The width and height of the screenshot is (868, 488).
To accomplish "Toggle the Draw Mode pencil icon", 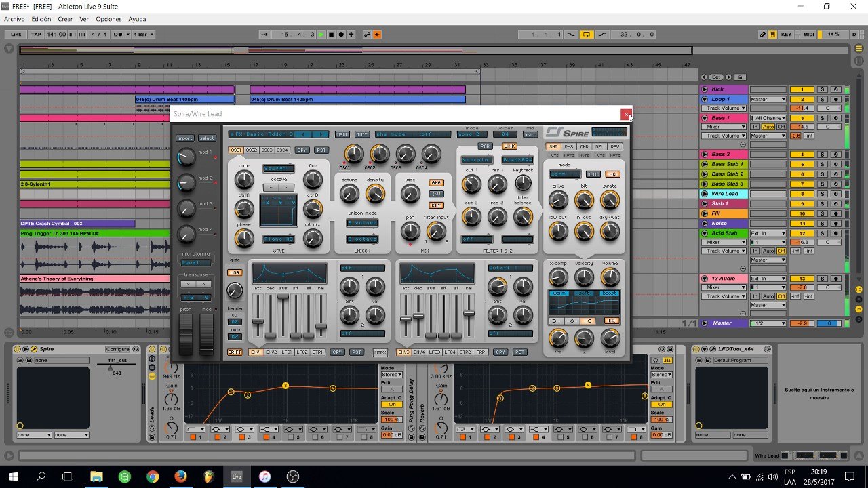I will (763, 34).
